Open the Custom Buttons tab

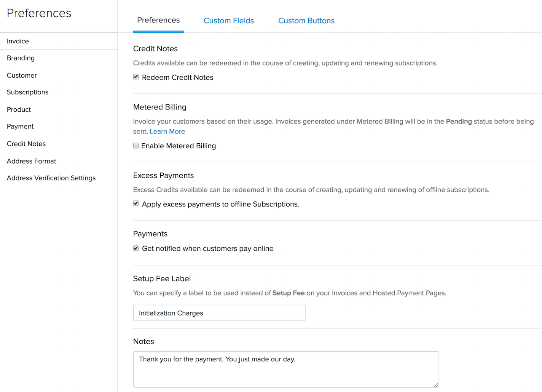(x=306, y=21)
